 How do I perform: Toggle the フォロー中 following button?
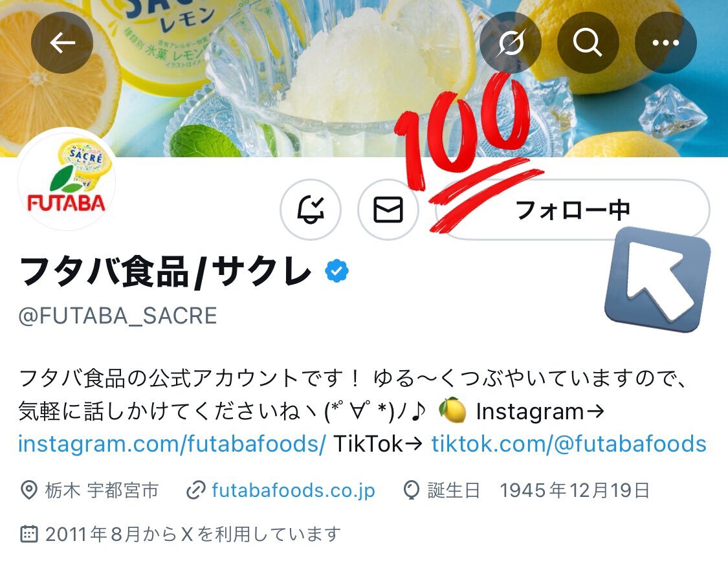click(573, 210)
